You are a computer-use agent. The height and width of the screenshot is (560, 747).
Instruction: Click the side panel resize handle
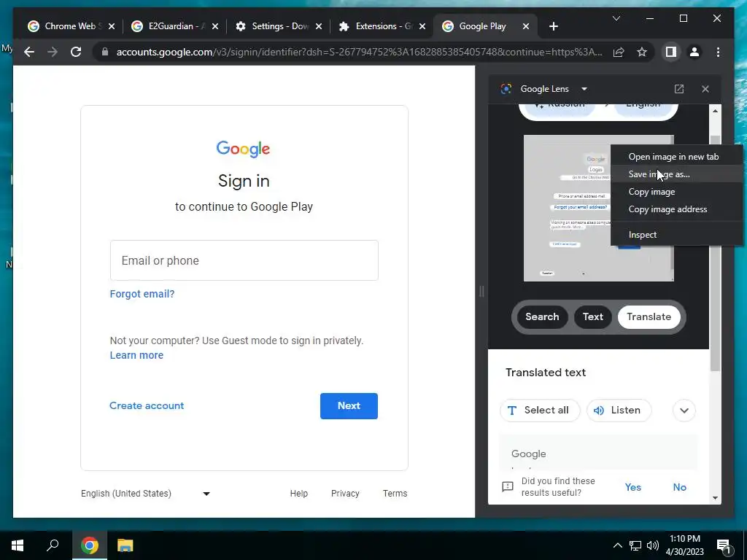481,292
